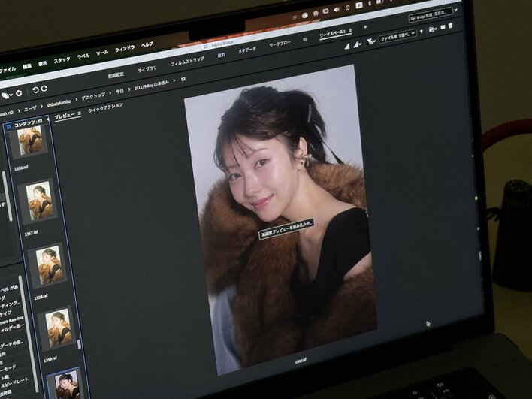
Task: Expand the recent files boomerang dropdown
Action: pyautogui.click(x=7, y=95)
